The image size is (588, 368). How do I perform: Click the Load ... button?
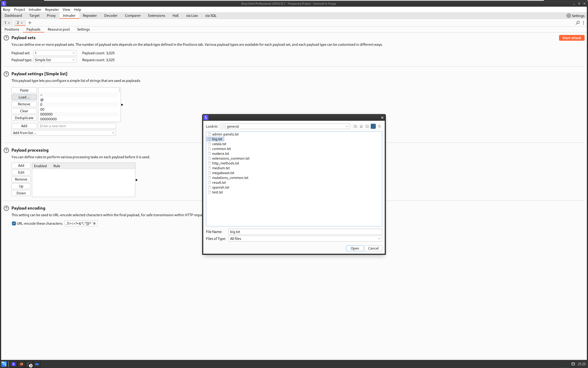24,97
